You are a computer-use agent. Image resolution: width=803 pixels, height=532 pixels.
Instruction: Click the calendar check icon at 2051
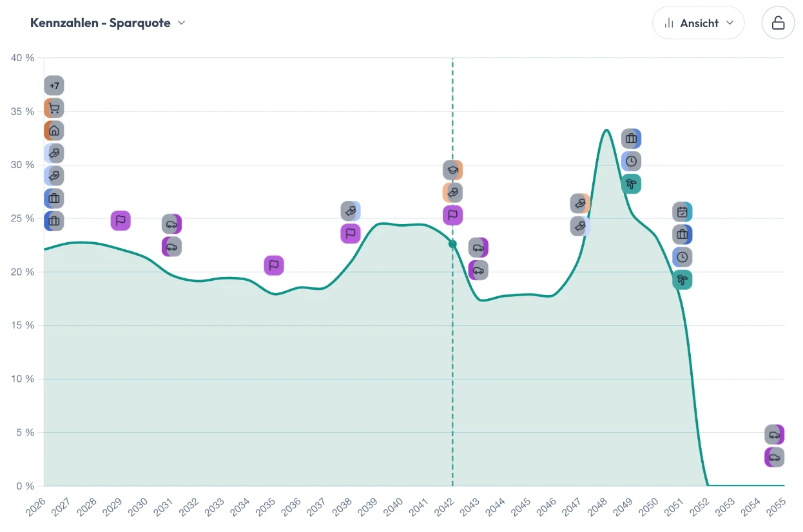click(682, 212)
